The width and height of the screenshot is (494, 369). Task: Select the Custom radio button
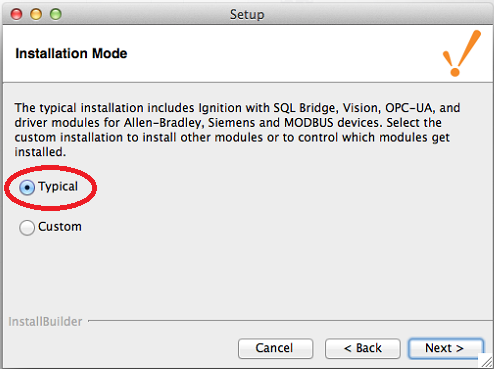(x=27, y=228)
